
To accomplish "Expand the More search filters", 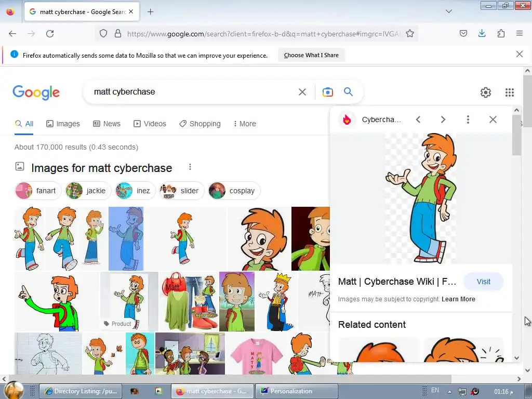I will click(244, 124).
